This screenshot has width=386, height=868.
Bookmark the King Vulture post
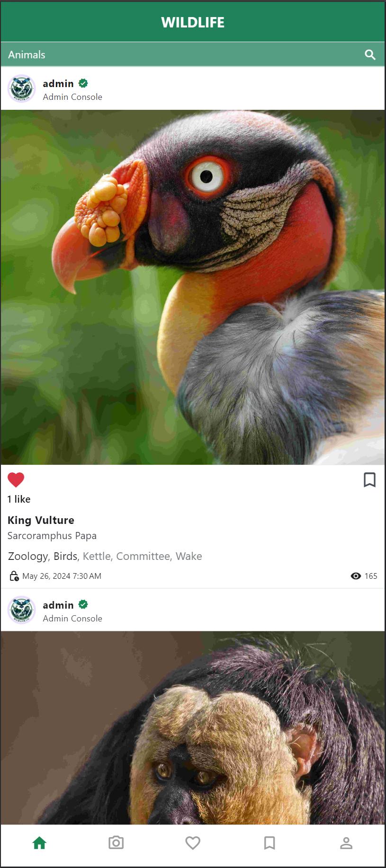tap(369, 479)
